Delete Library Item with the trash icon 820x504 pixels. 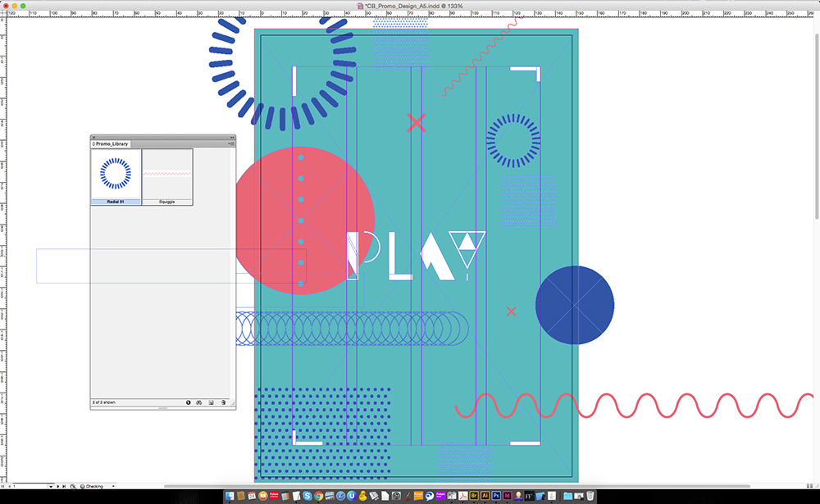pos(223,402)
